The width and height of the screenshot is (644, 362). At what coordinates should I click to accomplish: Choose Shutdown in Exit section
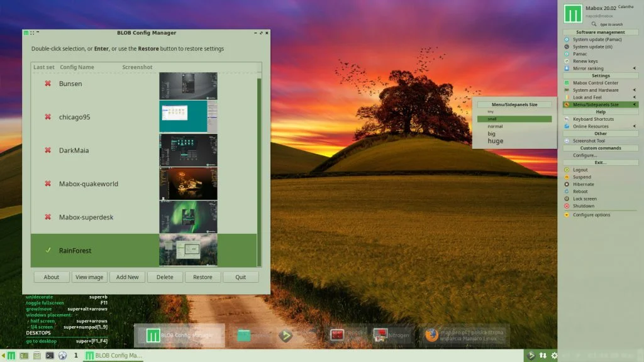[583, 206]
